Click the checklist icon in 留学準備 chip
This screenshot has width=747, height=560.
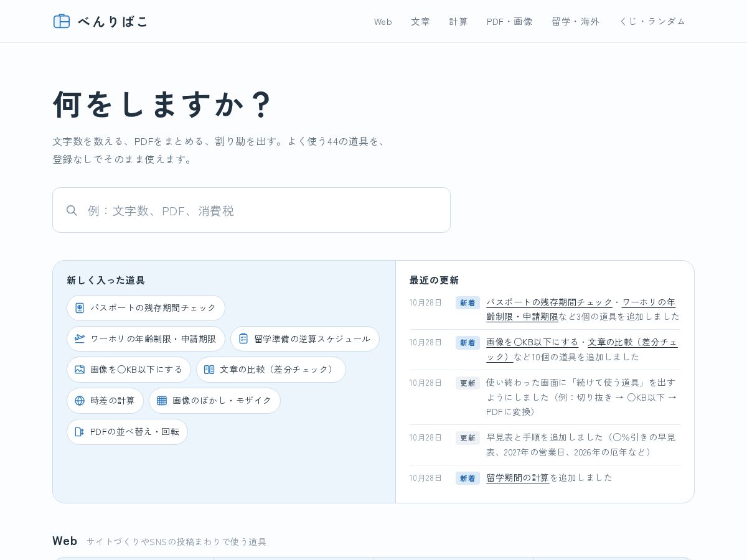point(243,338)
